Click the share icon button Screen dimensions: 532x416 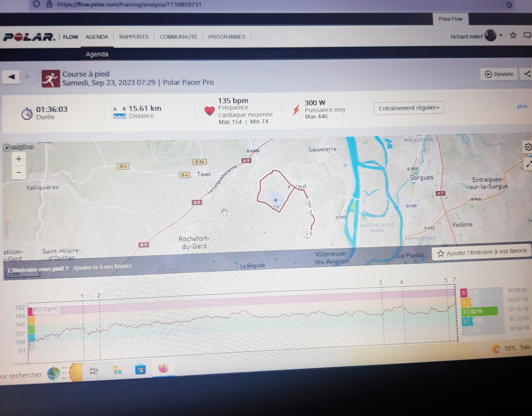click(527, 74)
